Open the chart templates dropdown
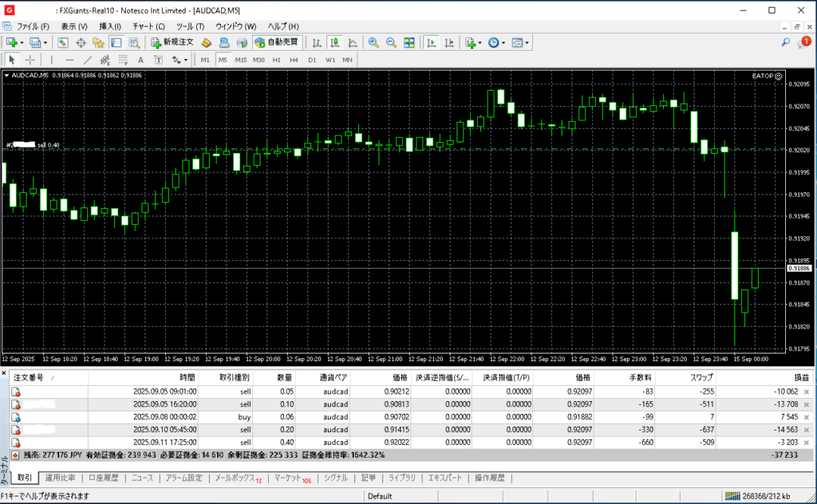This screenshot has height=504, width=817. tap(527, 42)
